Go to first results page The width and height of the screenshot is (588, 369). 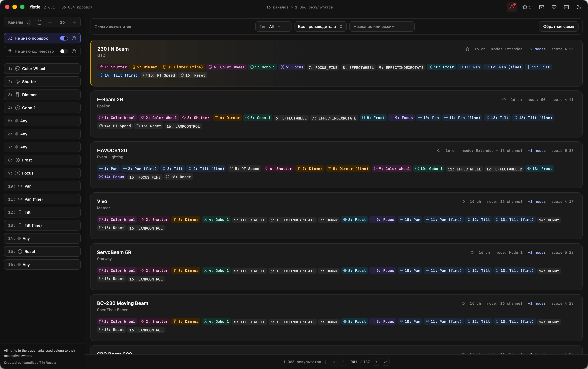[x=334, y=362]
